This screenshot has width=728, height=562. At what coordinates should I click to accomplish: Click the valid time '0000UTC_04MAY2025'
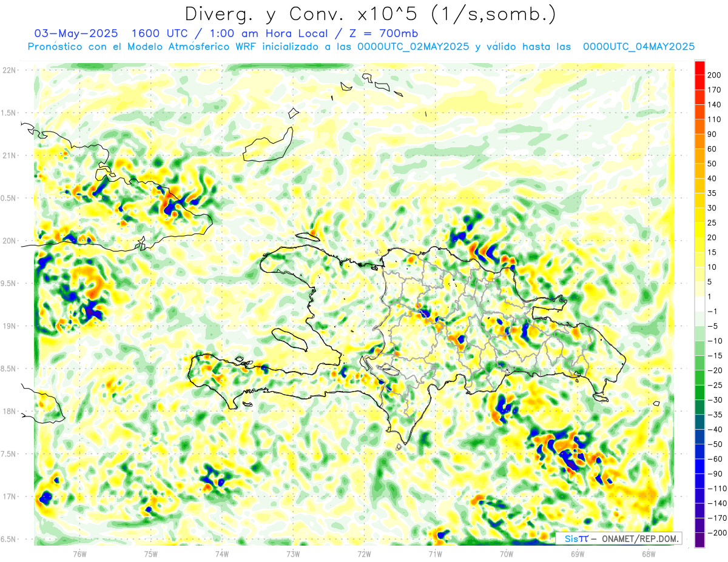pyautogui.click(x=638, y=47)
